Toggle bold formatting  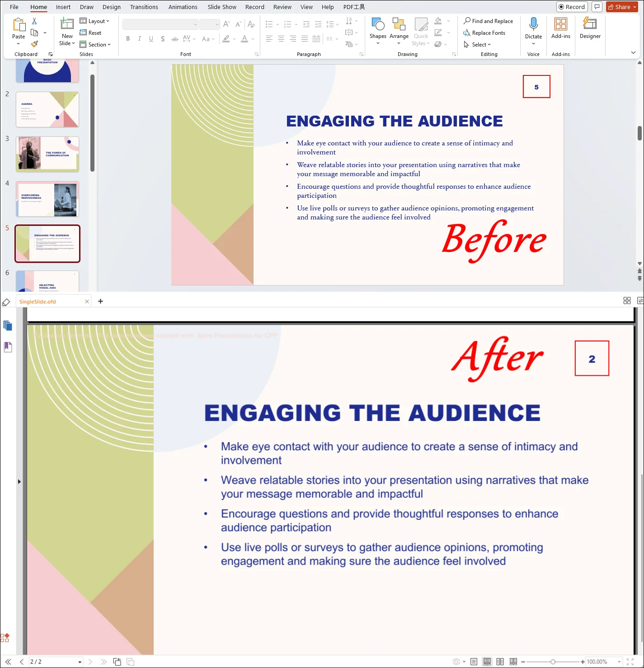point(128,39)
